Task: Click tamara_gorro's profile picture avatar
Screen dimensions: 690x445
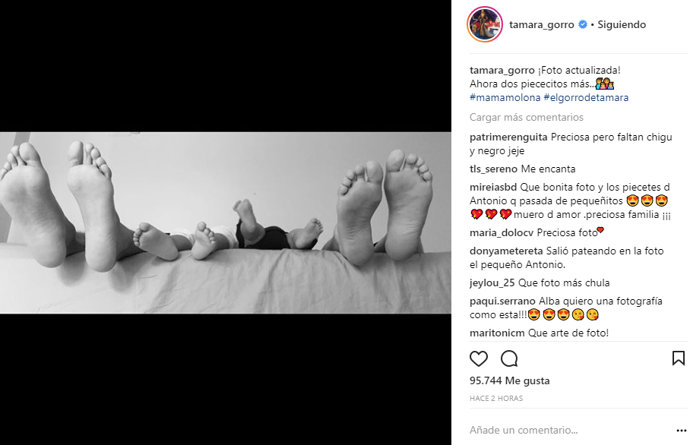Action: tap(485, 24)
